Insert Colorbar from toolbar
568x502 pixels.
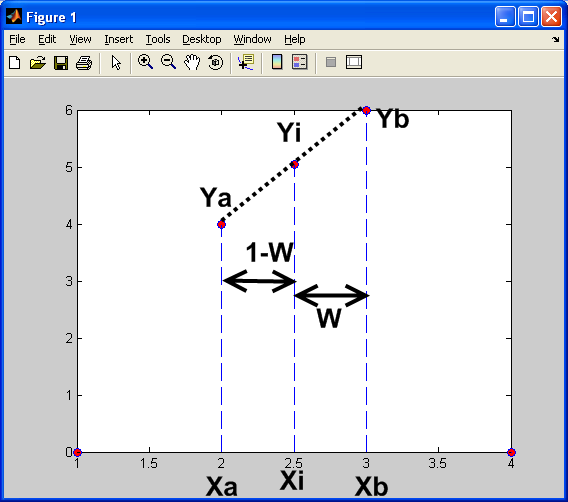[x=277, y=62]
